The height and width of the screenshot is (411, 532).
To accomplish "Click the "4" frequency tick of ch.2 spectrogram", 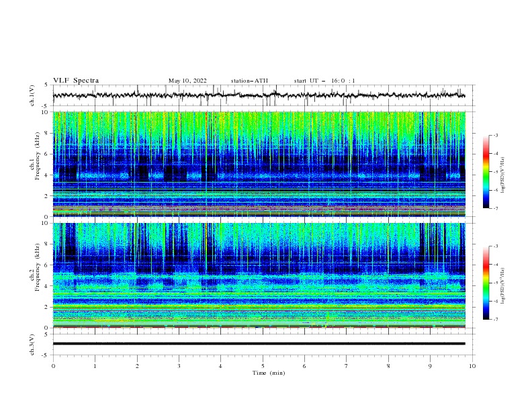I will pyautogui.click(x=46, y=286).
